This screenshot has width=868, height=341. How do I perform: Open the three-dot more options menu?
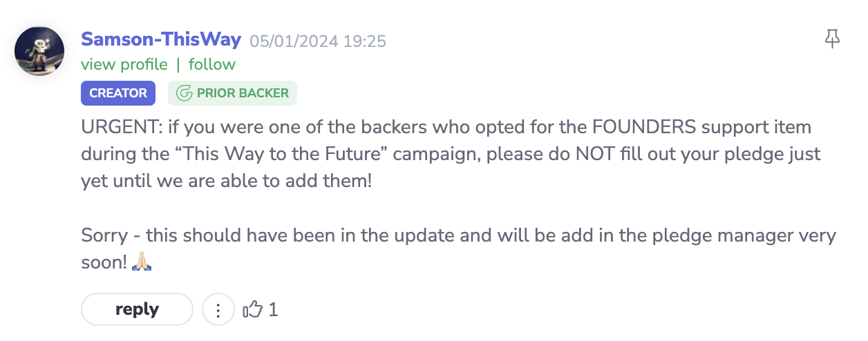click(218, 310)
